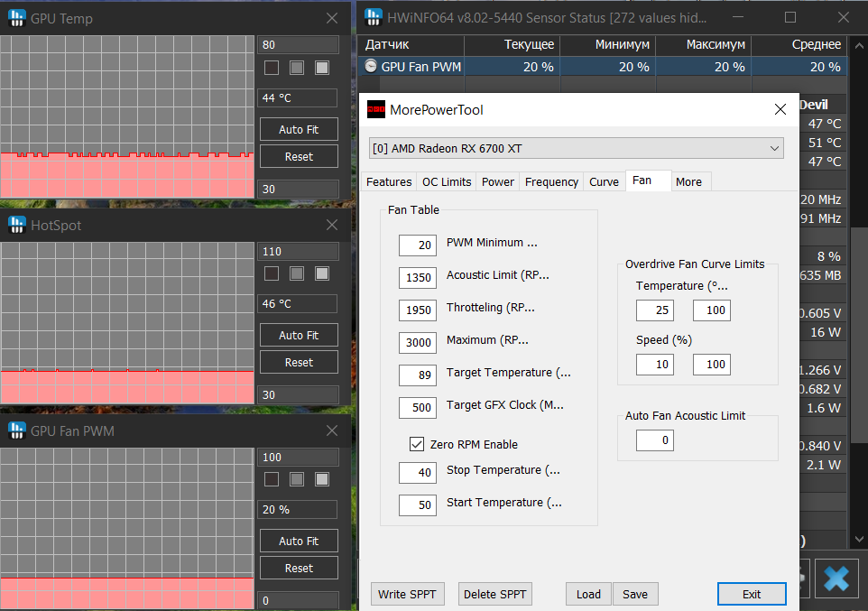Select light gray swatch in GPU Fan PWM graph
The width and height of the screenshot is (868, 611).
coord(322,479)
